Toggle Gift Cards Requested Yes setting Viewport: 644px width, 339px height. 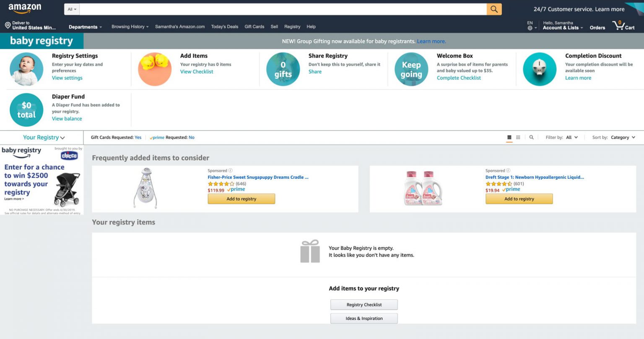(x=138, y=138)
